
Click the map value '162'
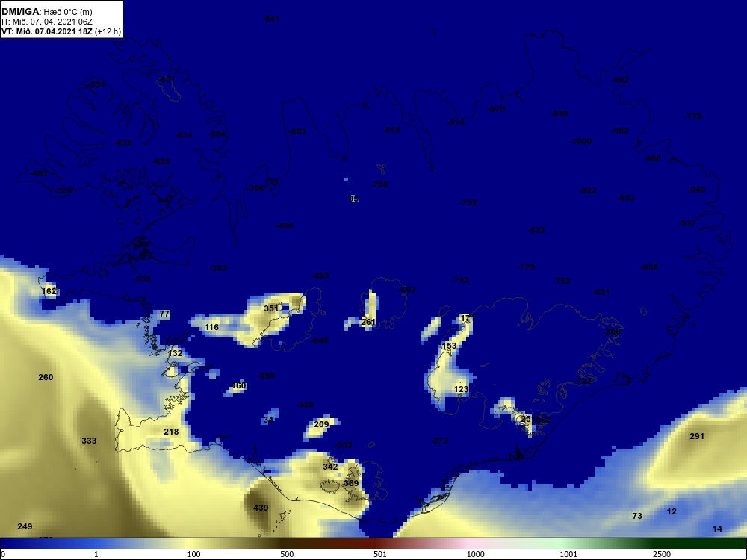tap(49, 291)
